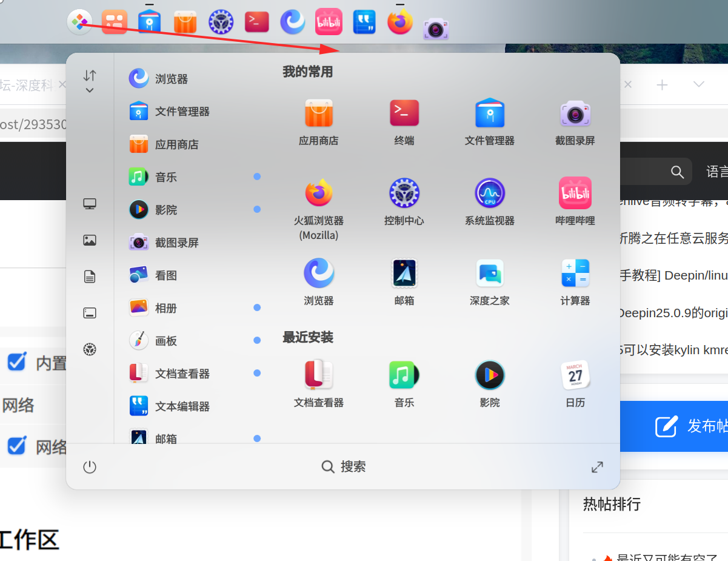Toggle the 网络 checkbox in background window
Screen dimensions: 728x561
coord(16,446)
